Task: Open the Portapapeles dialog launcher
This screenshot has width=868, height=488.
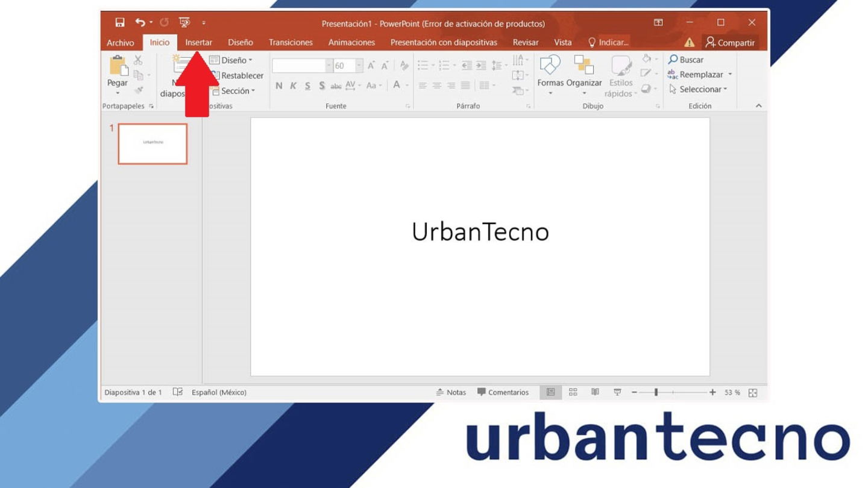Action: point(151,107)
